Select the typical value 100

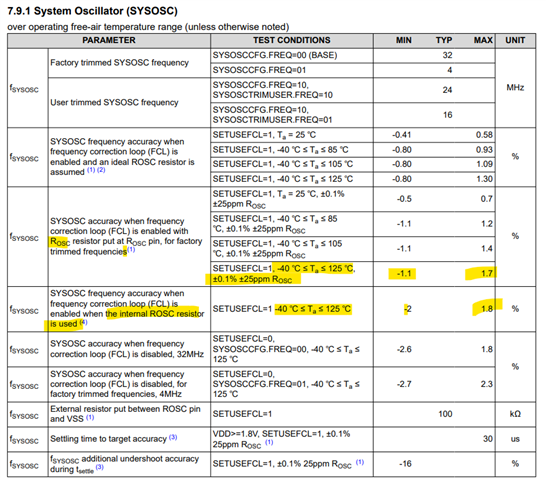[x=445, y=414]
